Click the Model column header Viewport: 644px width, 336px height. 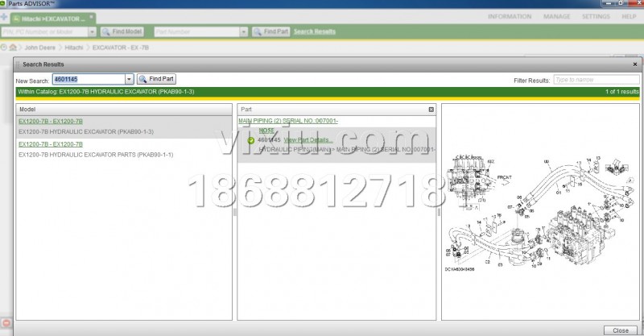click(x=124, y=110)
